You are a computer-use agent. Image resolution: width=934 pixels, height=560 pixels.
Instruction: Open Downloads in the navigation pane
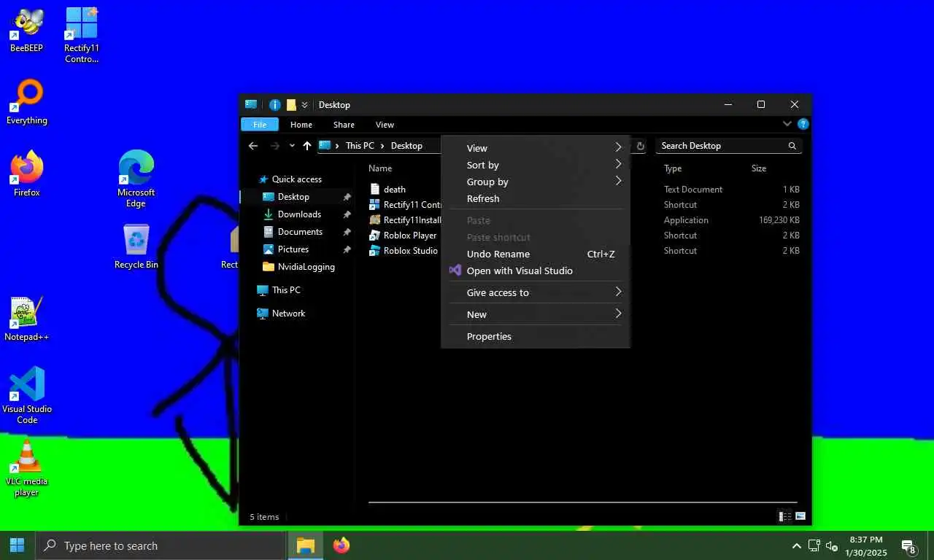pyautogui.click(x=299, y=214)
